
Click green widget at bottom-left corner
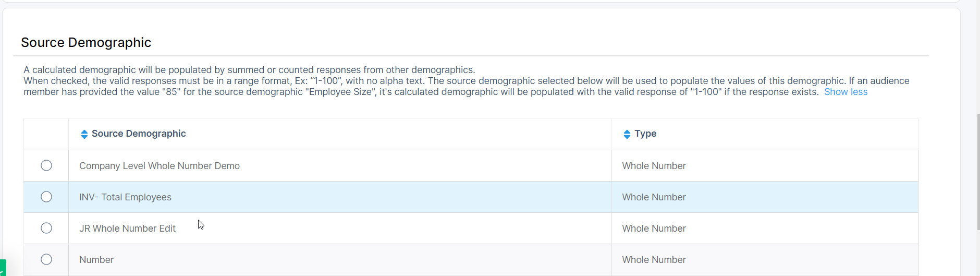point(3,268)
